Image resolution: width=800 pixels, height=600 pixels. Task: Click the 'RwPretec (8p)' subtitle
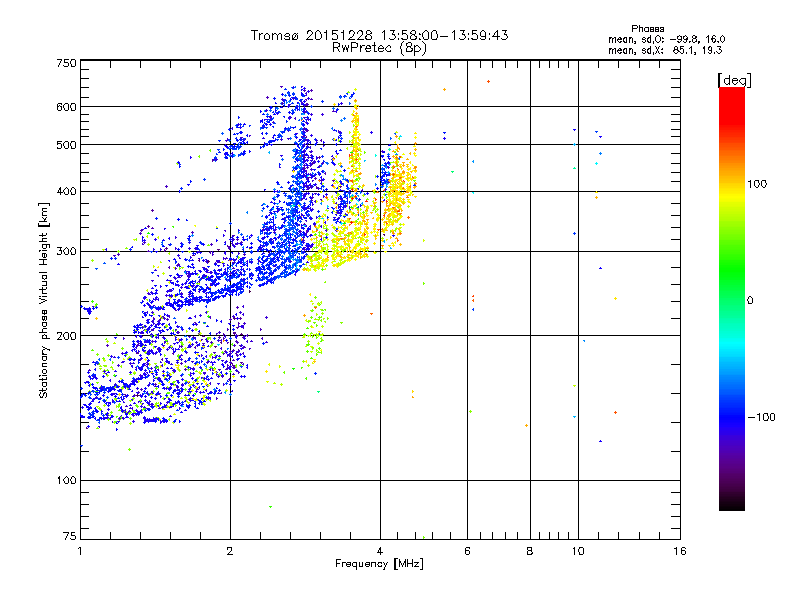coord(379,48)
